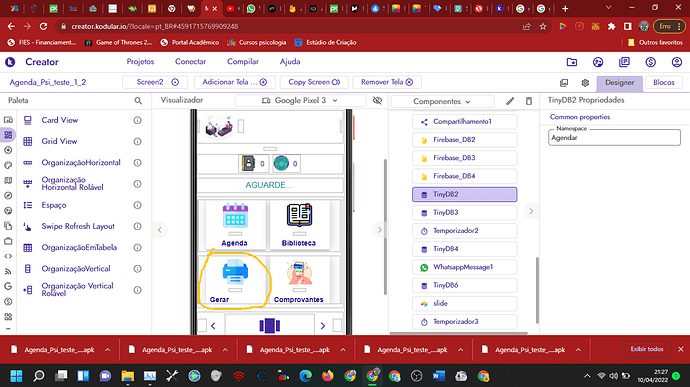Switch to the Blocos view
Screen dimensions: 690x387
664,82
